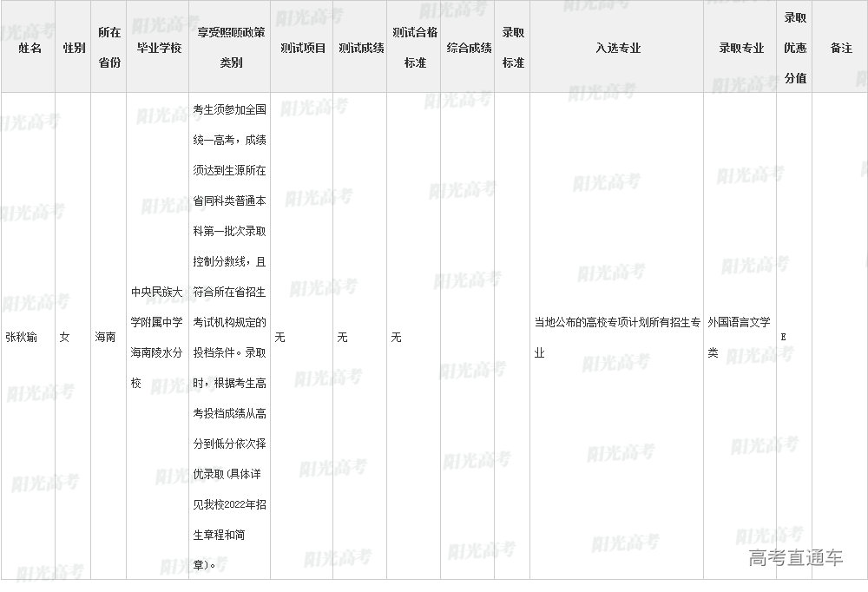The width and height of the screenshot is (868, 592).
Task: Click the 综合成绩 column header
Action: tap(469, 48)
